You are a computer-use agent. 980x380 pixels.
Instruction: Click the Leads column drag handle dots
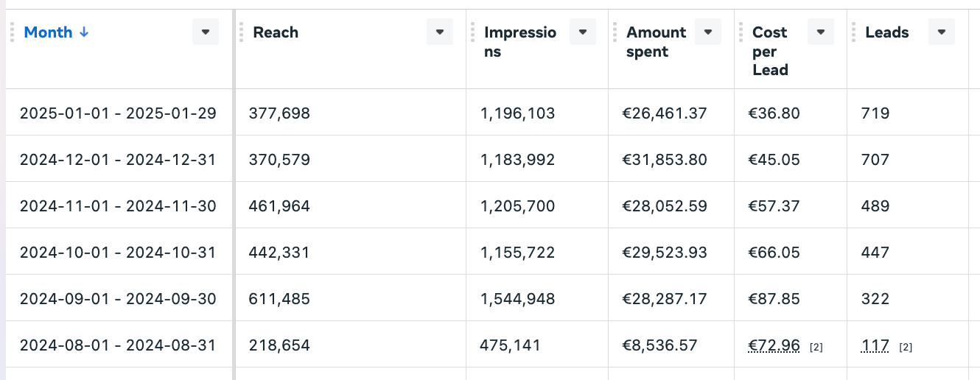point(853,32)
